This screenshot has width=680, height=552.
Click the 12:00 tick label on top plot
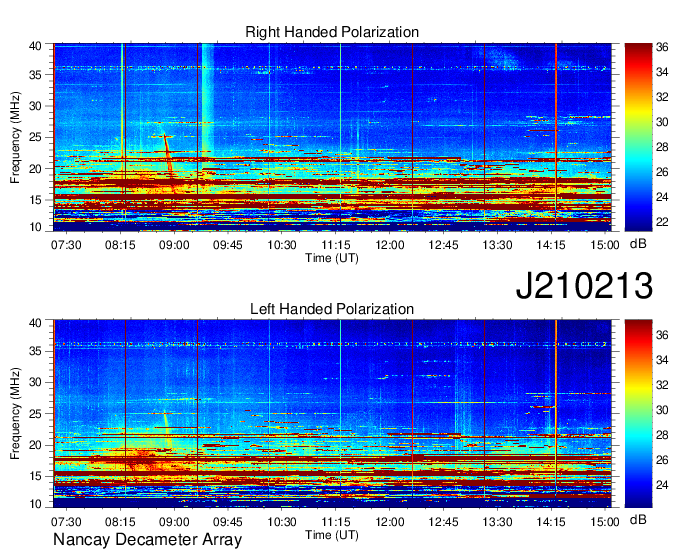click(x=389, y=245)
